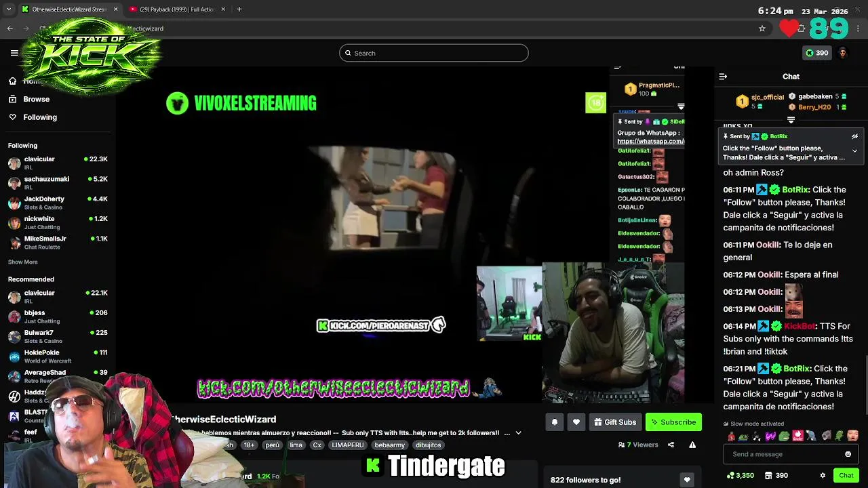868x488 pixels.
Task: Close the Payback (1999) browser tab
Action: (x=222, y=9)
